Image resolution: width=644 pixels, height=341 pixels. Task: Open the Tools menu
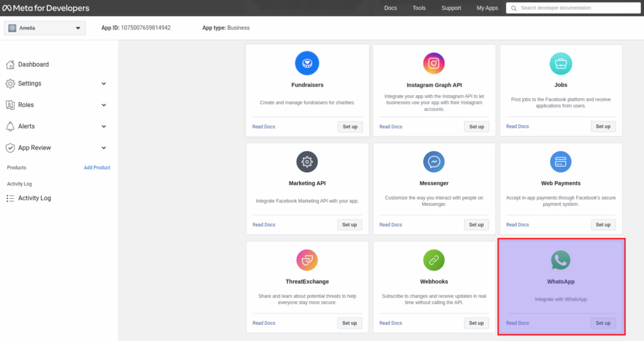click(419, 8)
